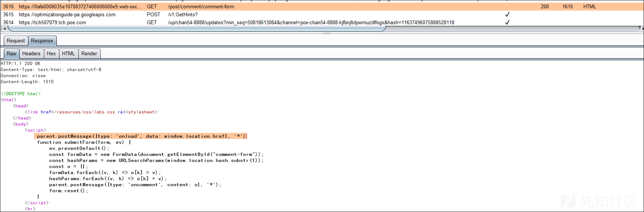Click the tch507079.tch.poe.com host cell
Viewport: 644px width, 212px height.
point(52,22)
